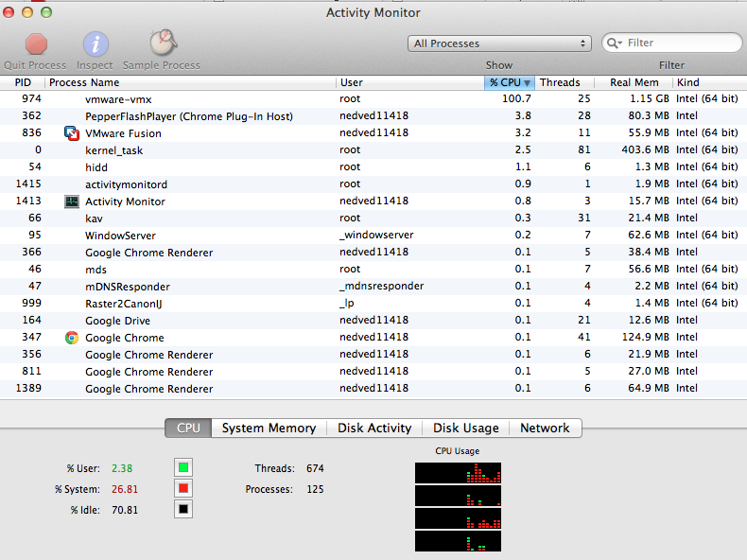
Task: Click the 124.9 MB memory value
Action: [646, 337]
